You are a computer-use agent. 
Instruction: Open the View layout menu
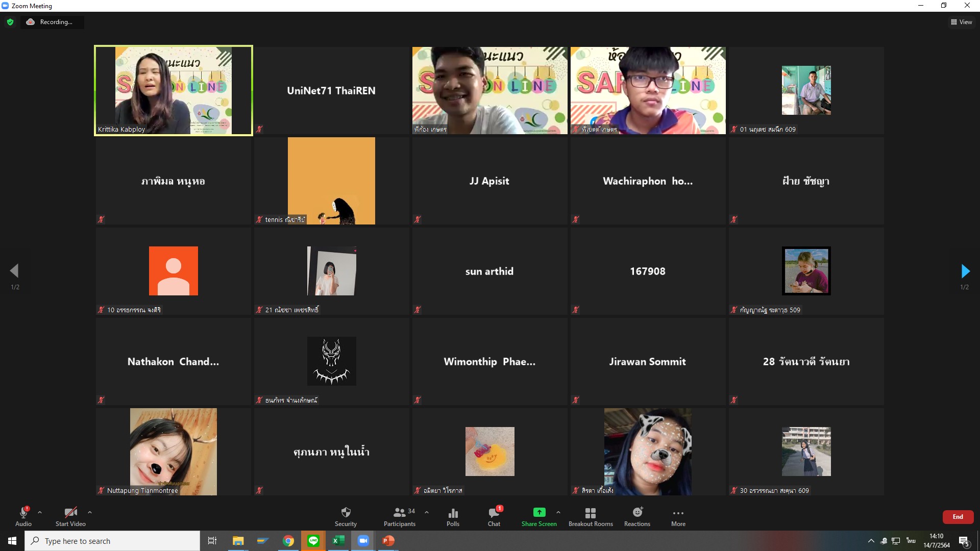coord(961,22)
